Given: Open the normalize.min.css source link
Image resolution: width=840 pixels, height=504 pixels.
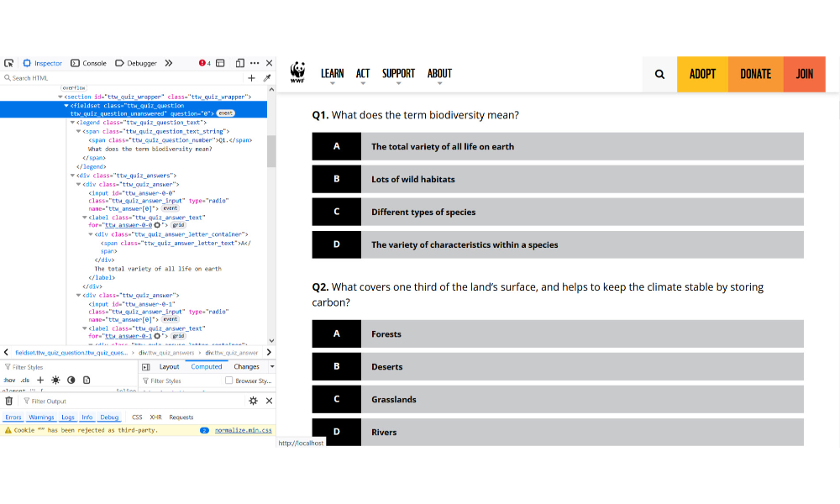Looking at the screenshot, I should pyautogui.click(x=244, y=431).
